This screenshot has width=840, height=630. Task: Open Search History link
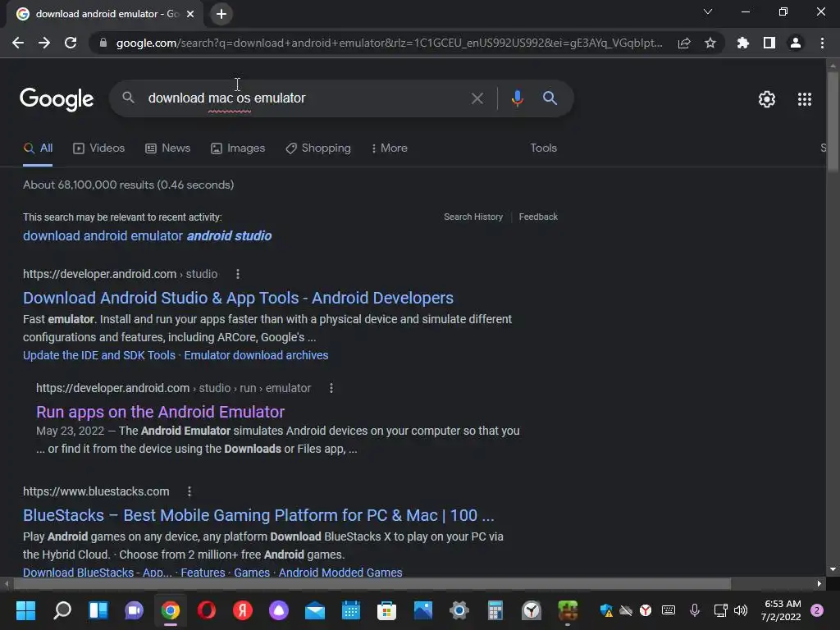[x=473, y=217]
